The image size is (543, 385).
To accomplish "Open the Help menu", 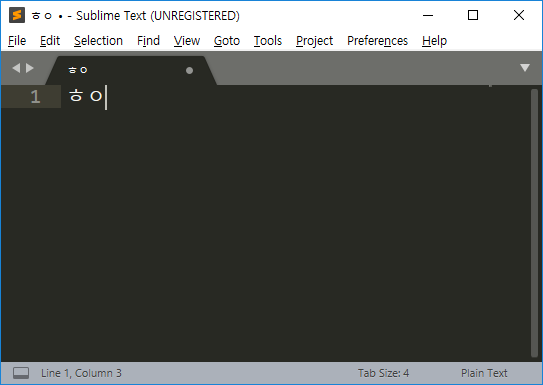I will (434, 41).
